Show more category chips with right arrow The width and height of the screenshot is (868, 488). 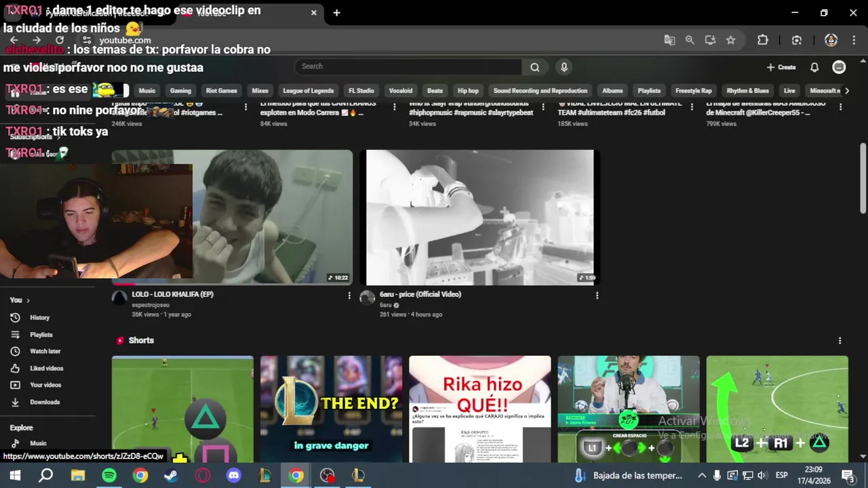[x=846, y=91]
